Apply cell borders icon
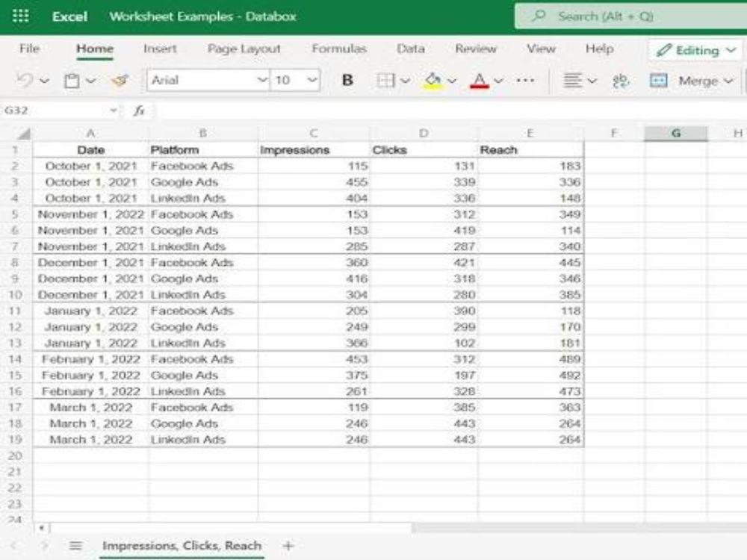 pyautogui.click(x=385, y=80)
